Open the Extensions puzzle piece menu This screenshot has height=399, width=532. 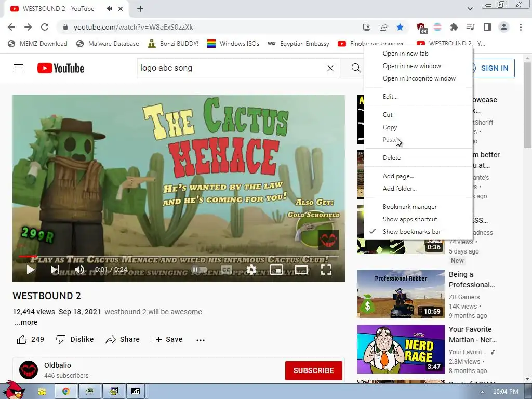[x=454, y=27]
